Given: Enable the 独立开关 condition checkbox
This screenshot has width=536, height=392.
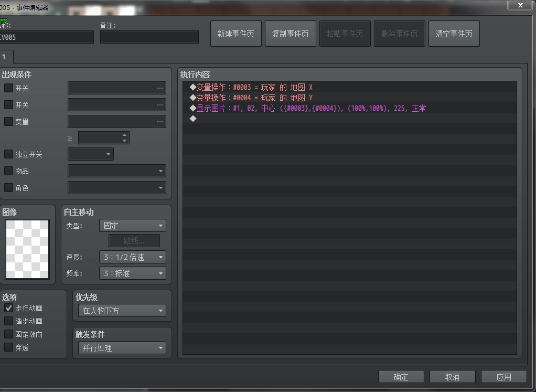Looking at the screenshot, I should pos(8,154).
